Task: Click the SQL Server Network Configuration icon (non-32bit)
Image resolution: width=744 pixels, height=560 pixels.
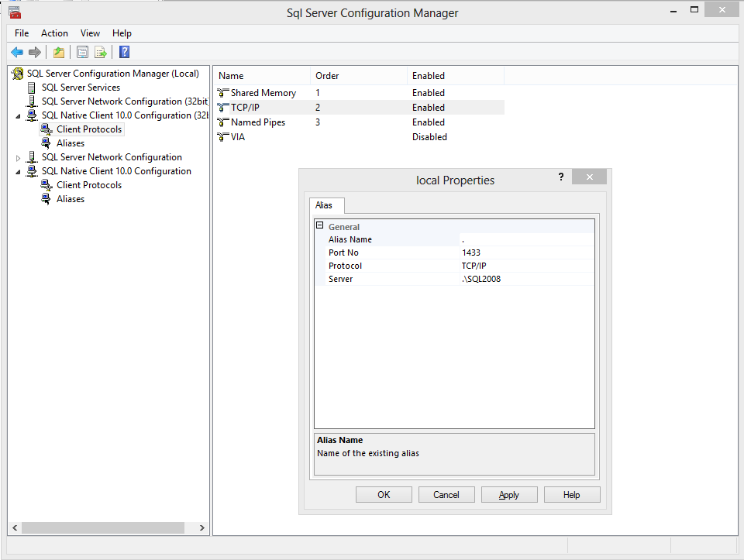Action: (31, 157)
